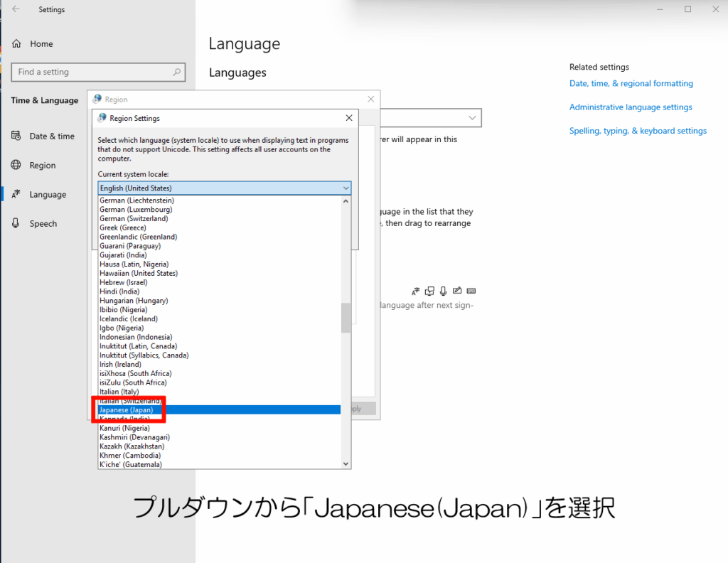The width and height of the screenshot is (728, 563).
Task: Open Region settings in the sidebar
Action: (x=42, y=166)
